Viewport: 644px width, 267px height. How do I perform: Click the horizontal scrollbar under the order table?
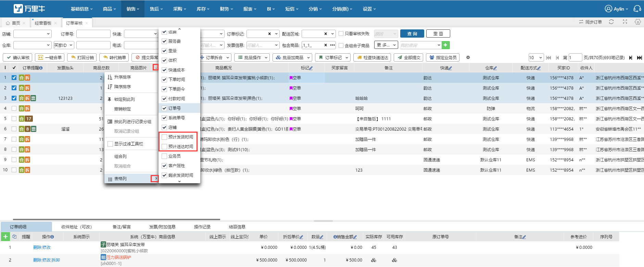tap(116, 219)
